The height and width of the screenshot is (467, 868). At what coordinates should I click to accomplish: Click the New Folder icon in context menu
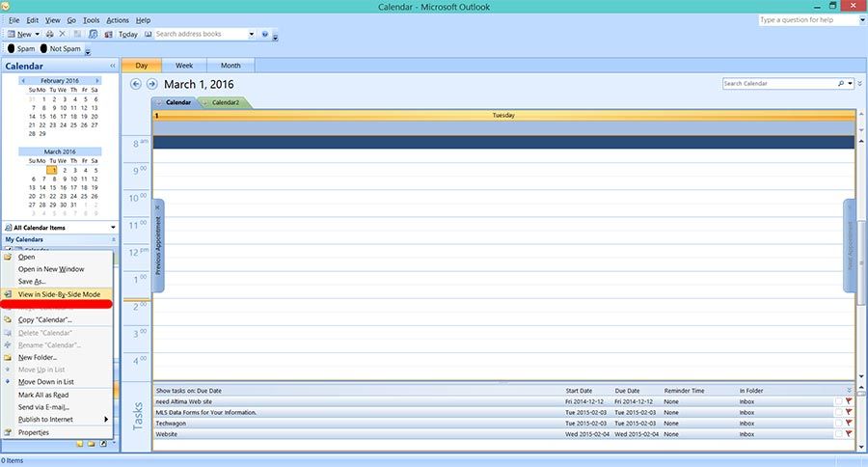coord(8,357)
